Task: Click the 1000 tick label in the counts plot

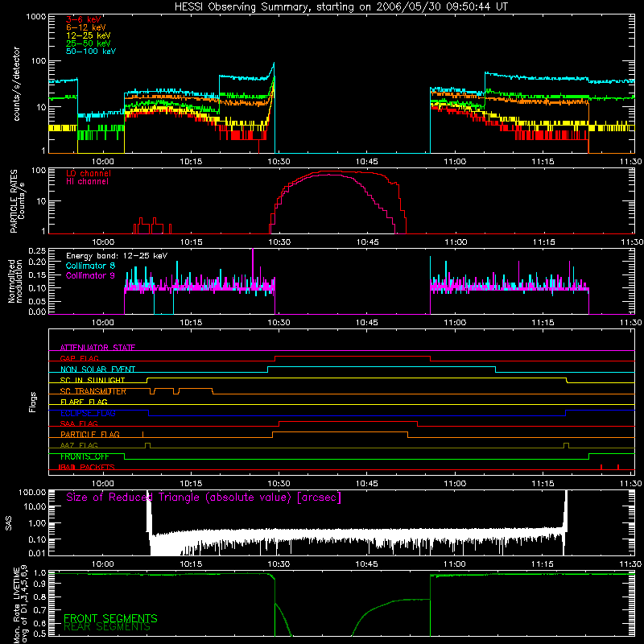Action: coord(35,17)
